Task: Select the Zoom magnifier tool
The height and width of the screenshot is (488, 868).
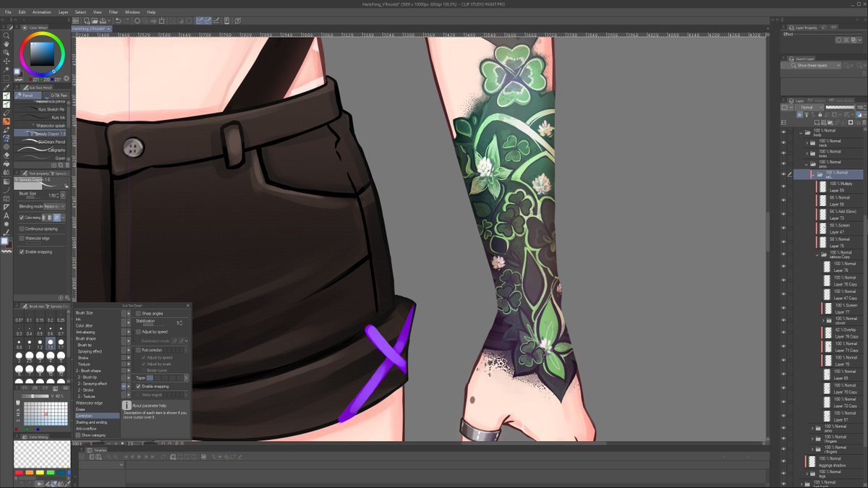Action: click(6, 35)
